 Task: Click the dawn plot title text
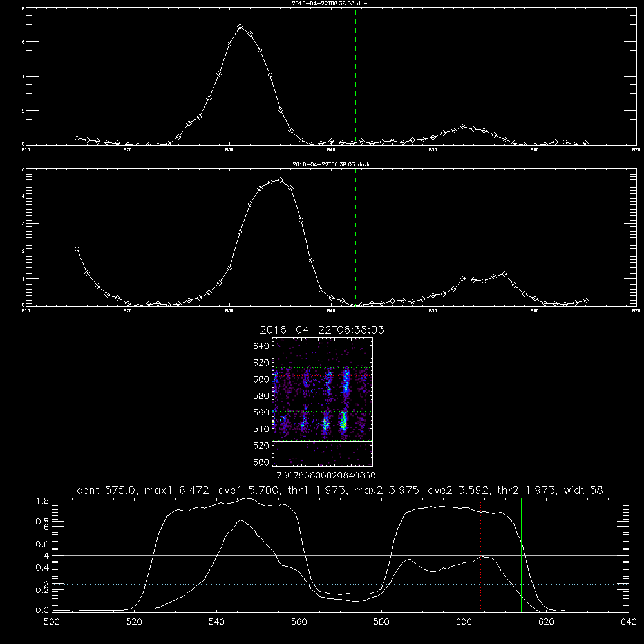(331, 3)
